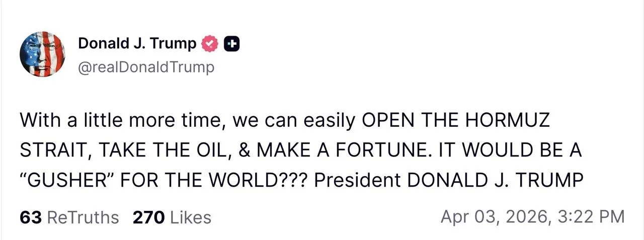644x240 pixels.
Task: Click the black plus badge icon
Action: (x=231, y=44)
